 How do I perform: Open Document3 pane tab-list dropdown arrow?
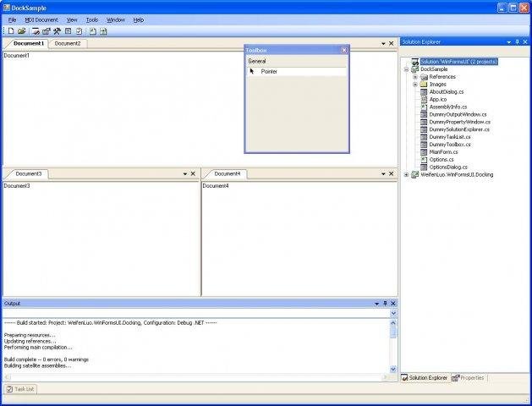tap(185, 173)
